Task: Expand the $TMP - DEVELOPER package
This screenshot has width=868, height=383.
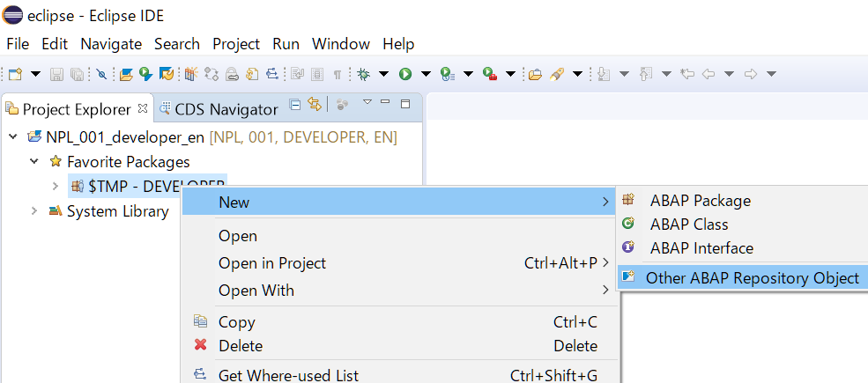Action: [x=55, y=186]
